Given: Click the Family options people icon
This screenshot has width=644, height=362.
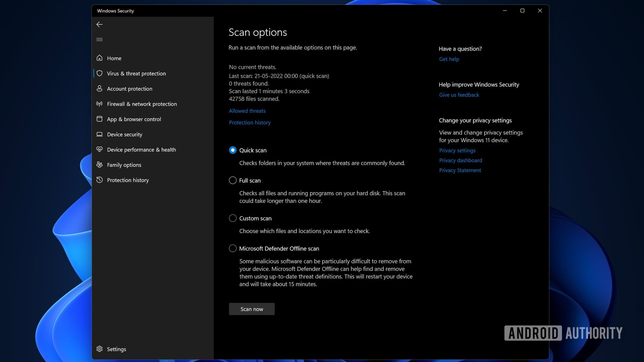Looking at the screenshot, I should 99,165.
